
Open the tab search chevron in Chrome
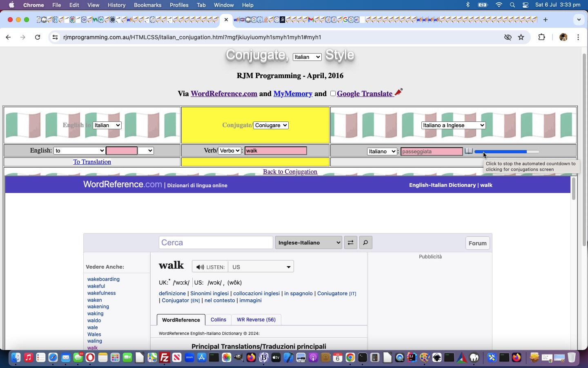[579, 20]
